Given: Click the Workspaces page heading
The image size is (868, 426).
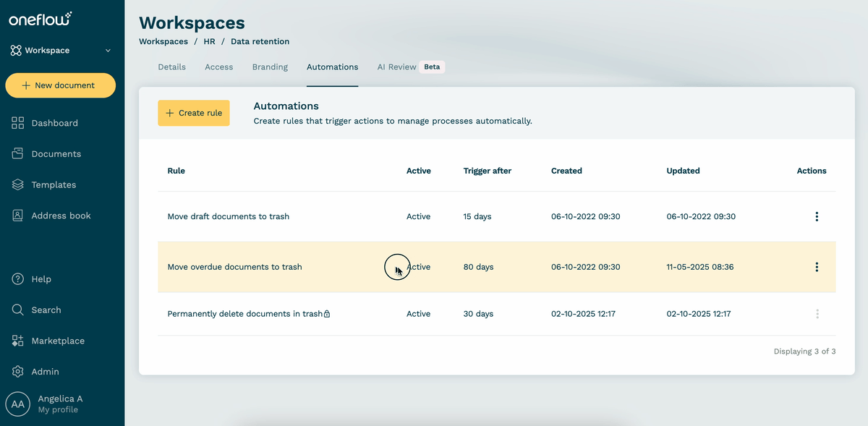Looking at the screenshot, I should pyautogui.click(x=192, y=24).
